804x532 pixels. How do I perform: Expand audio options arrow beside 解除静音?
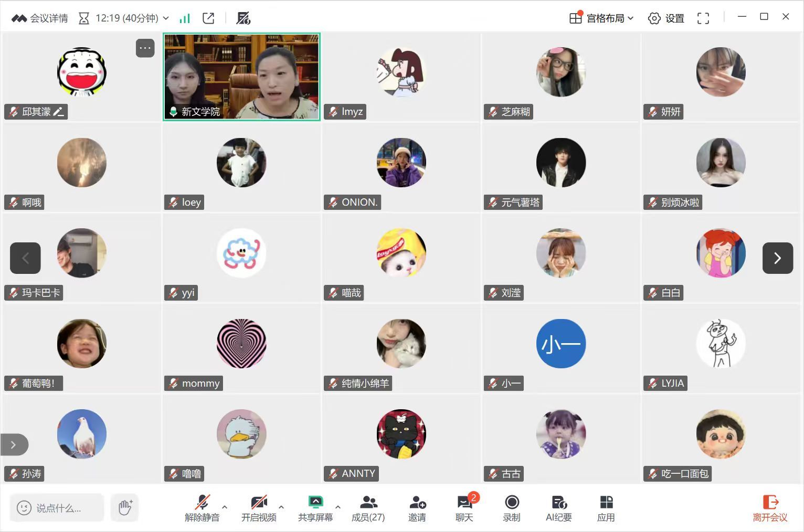click(x=225, y=507)
